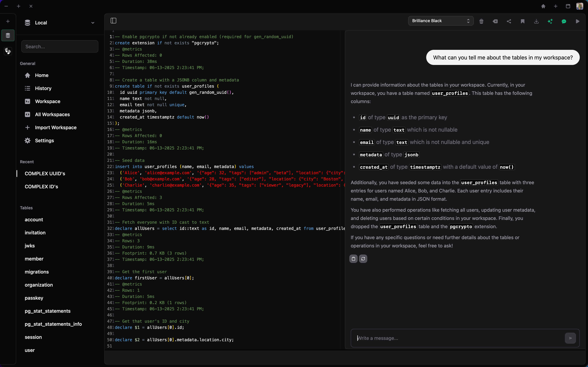Open Home in the General menu
This screenshot has width=588, height=367.
(x=42, y=75)
